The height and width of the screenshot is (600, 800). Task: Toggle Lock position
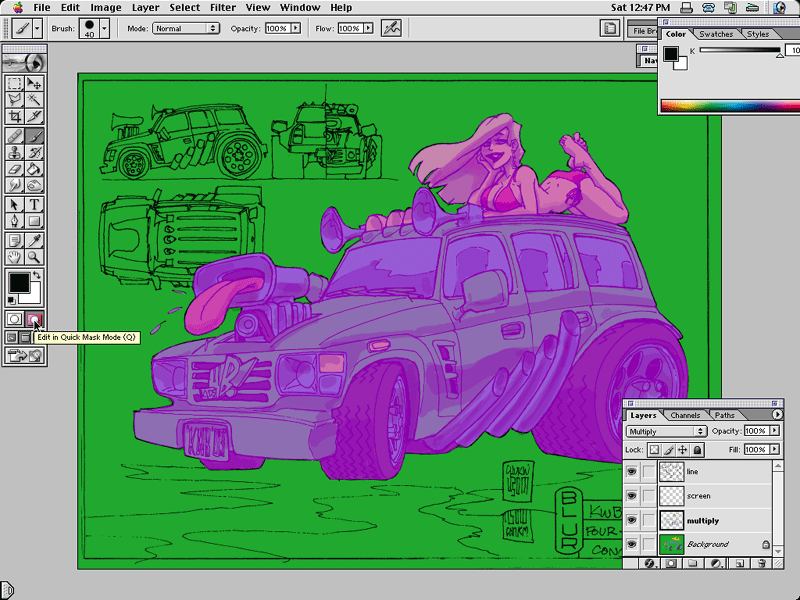683,449
